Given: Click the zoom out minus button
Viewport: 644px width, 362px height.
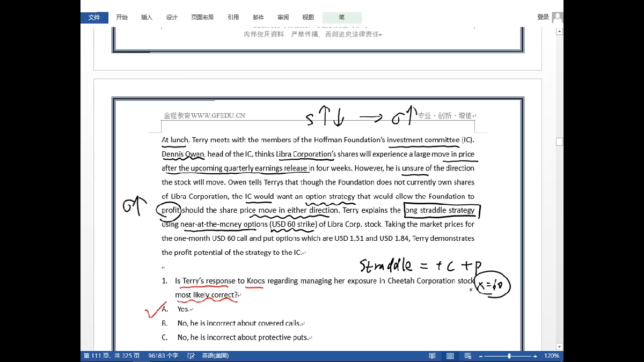Looking at the screenshot, I should pos(481,356).
